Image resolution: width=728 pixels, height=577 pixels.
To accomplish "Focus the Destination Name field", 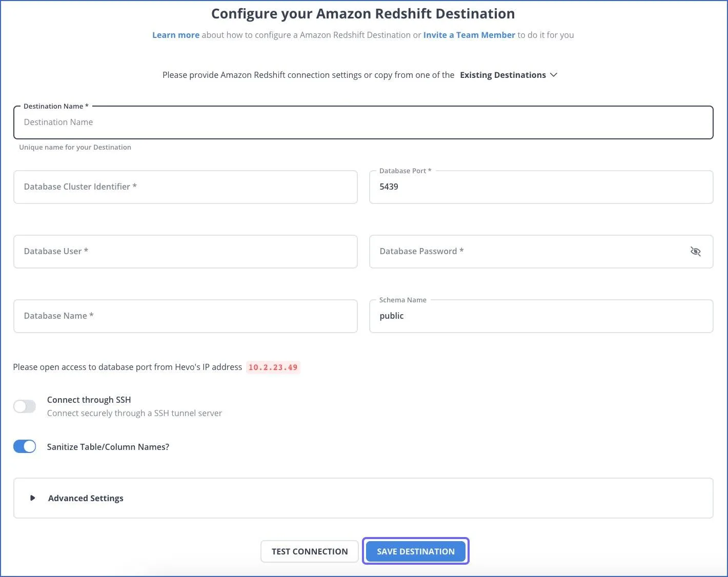I will coord(363,122).
